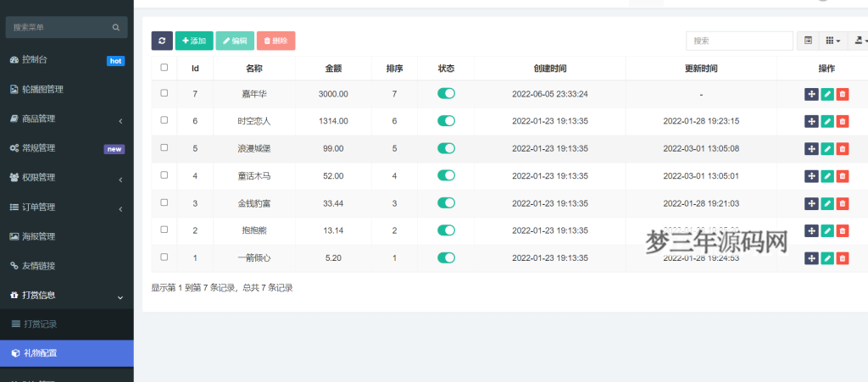This screenshot has width=868, height=382.
Task: Check the checkbox for row Id 7
Action: (164, 93)
